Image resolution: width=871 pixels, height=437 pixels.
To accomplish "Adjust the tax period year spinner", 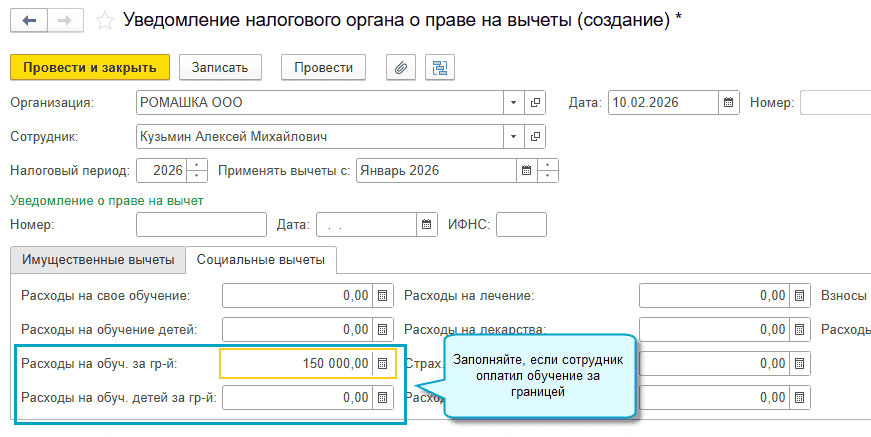I will [198, 170].
